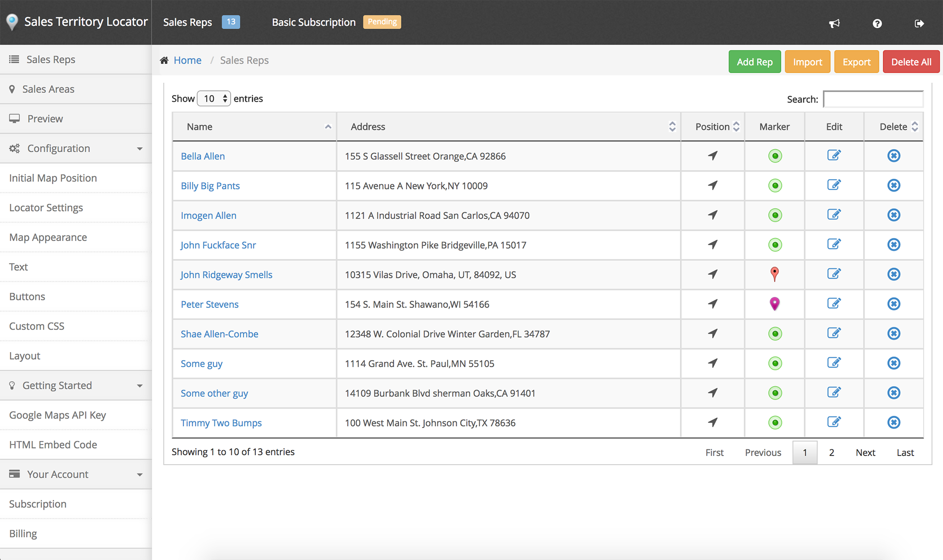Click position arrow for Bella Allen
This screenshot has width=943, height=560.
click(713, 156)
